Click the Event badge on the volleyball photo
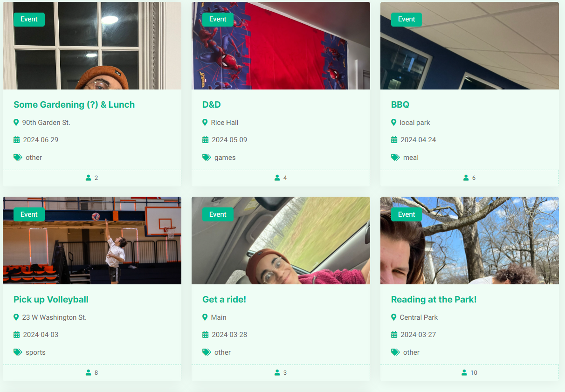The image size is (565, 392). [29, 214]
